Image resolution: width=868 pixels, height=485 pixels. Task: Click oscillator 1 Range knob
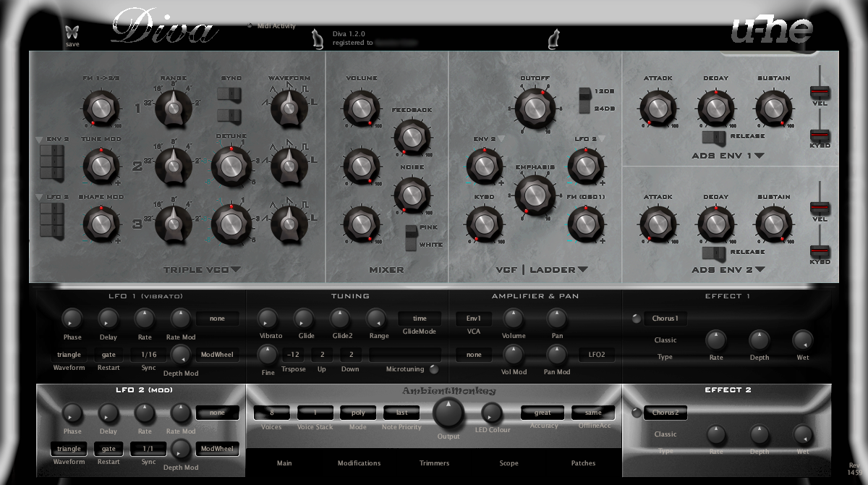(172, 109)
